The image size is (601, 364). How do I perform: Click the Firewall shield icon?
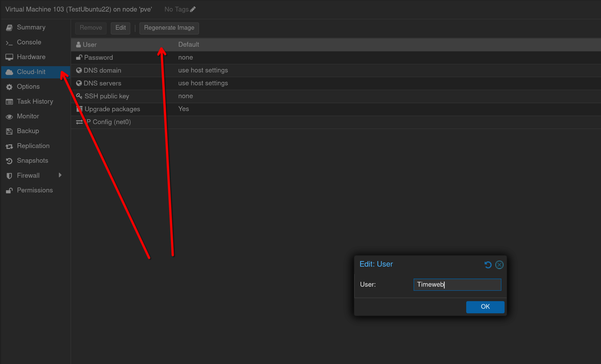pos(9,176)
